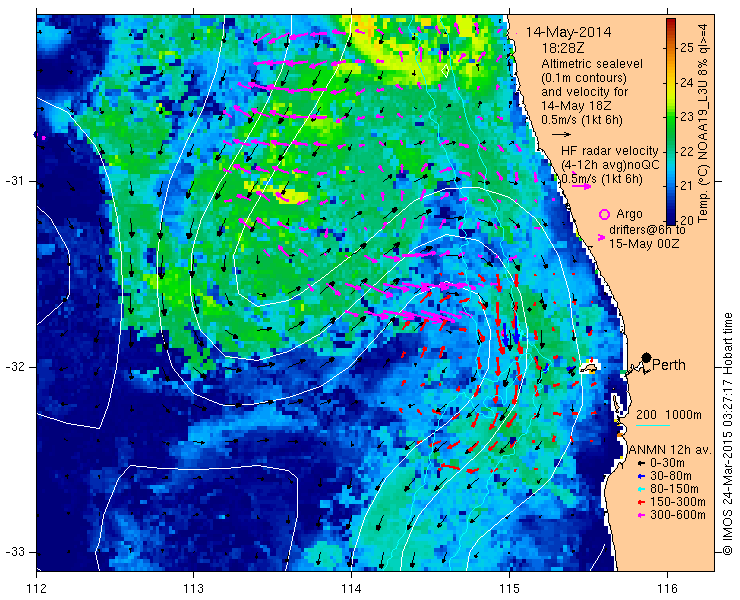Click the black 0-30m legend arrow
Image resolution: width=740 pixels, height=600 pixels.
641,464
